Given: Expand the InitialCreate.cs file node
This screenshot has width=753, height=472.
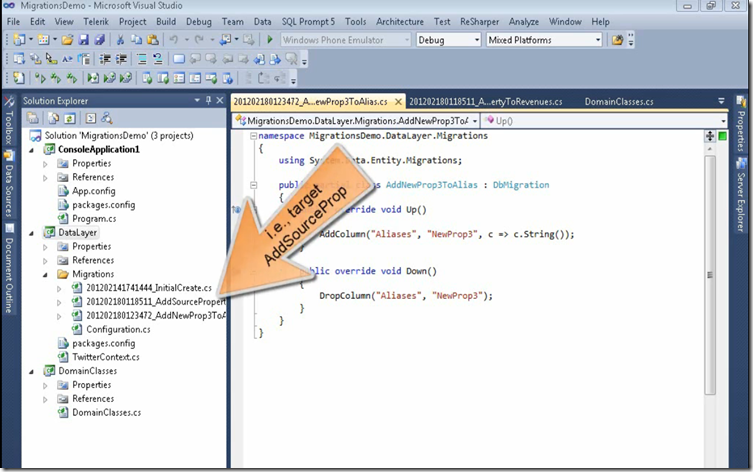Looking at the screenshot, I should pos(59,289).
